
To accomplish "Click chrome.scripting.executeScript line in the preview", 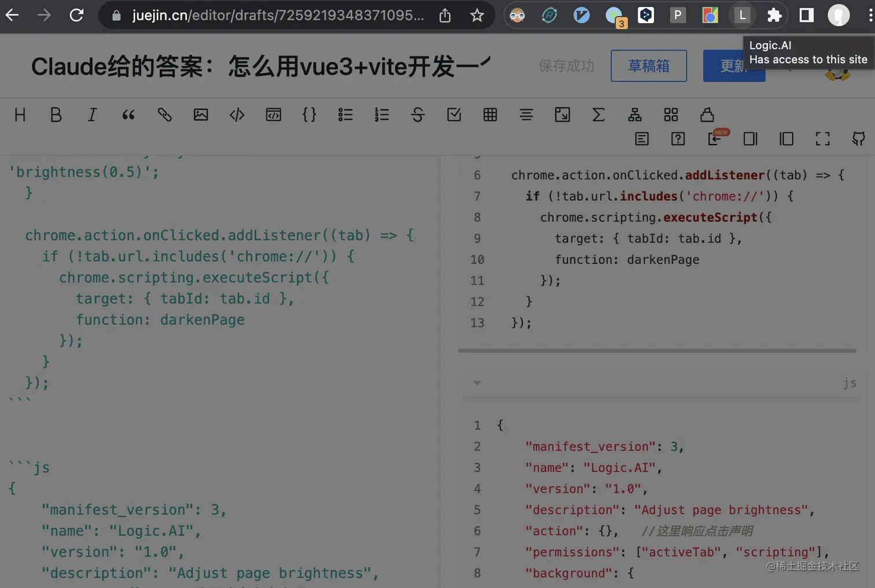I will [656, 217].
